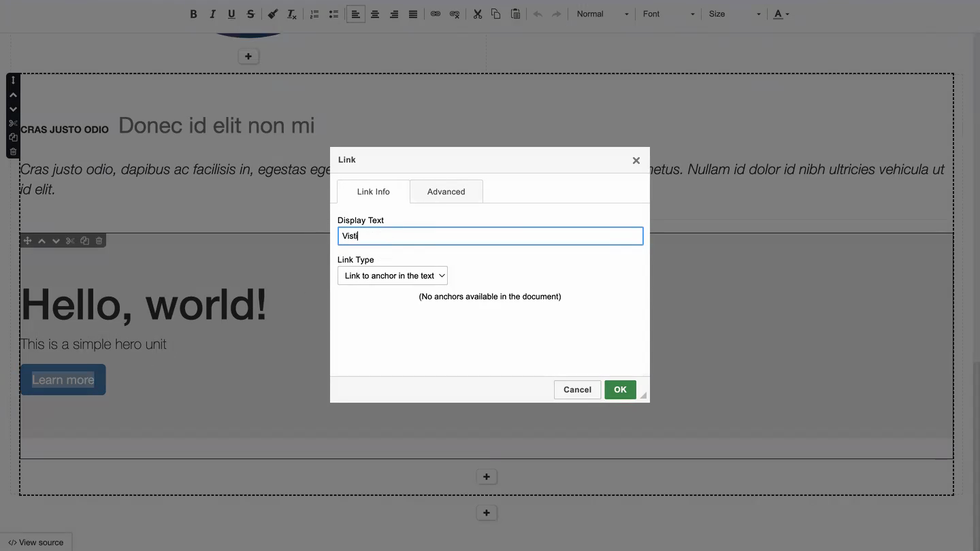Toggle underline formatting in the toolbar
This screenshot has height=551, width=980.
(x=231, y=14)
